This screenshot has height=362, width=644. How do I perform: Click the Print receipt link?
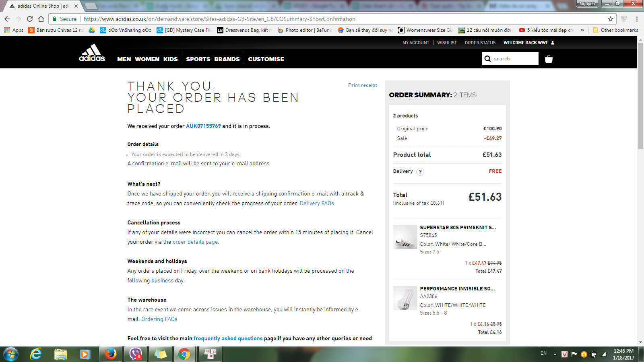[x=362, y=85]
